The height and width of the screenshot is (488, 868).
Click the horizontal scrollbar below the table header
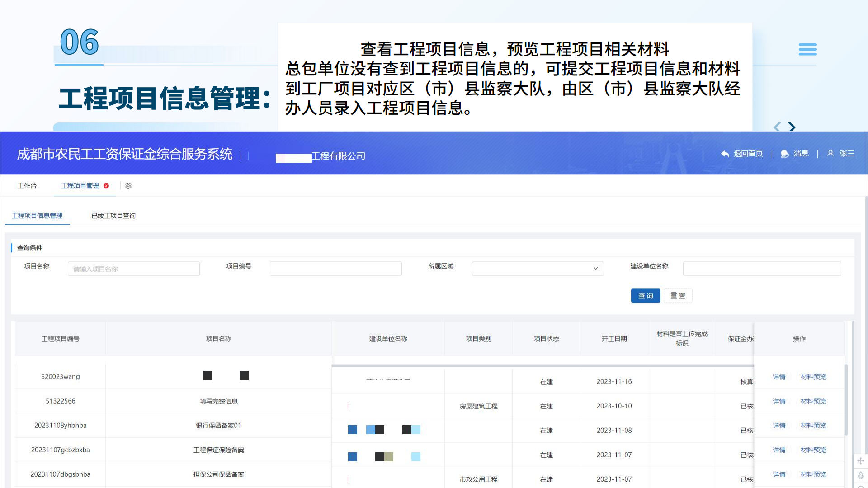(x=542, y=365)
